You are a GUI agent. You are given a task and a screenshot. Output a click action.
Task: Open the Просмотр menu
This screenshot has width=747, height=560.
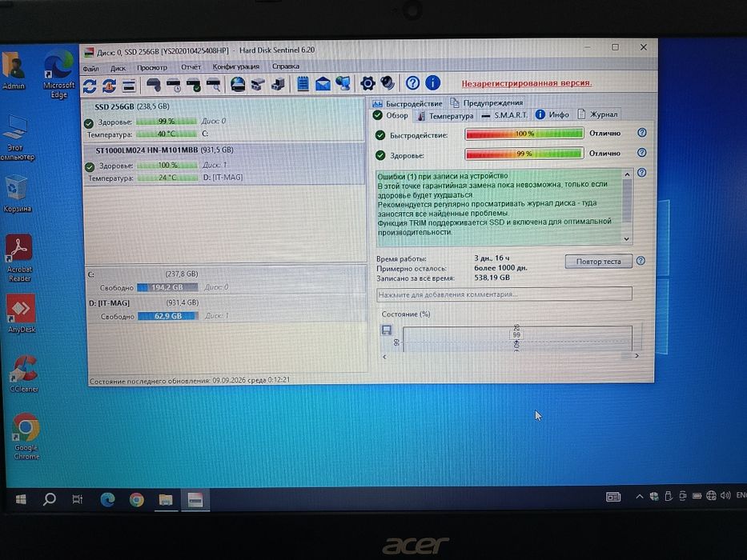coord(152,68)
